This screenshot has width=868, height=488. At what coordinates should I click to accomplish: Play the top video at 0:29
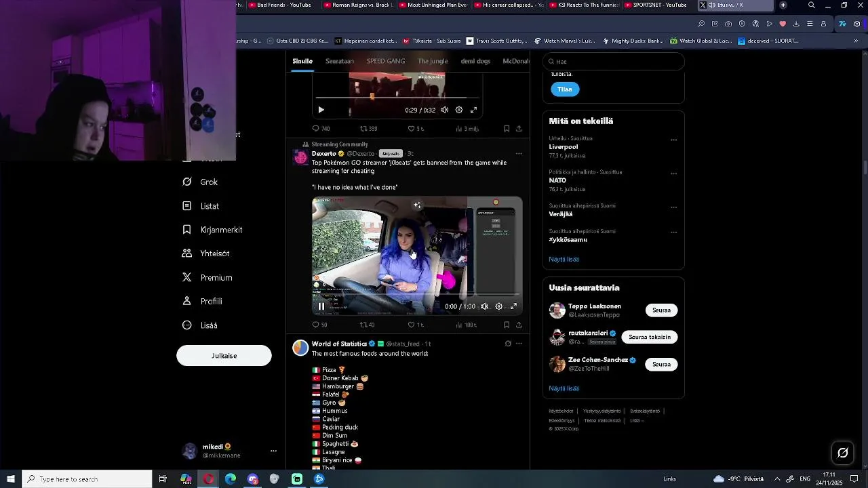321,110
